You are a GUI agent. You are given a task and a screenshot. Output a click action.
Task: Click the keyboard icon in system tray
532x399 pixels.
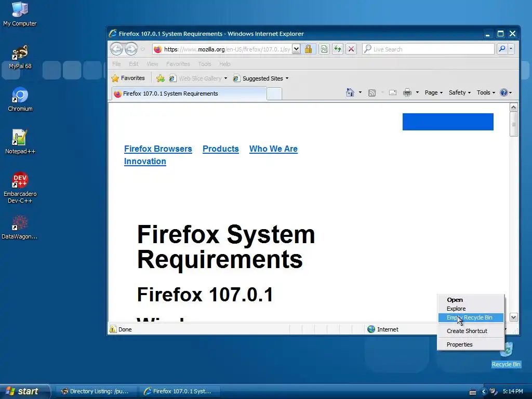point(473,392)
